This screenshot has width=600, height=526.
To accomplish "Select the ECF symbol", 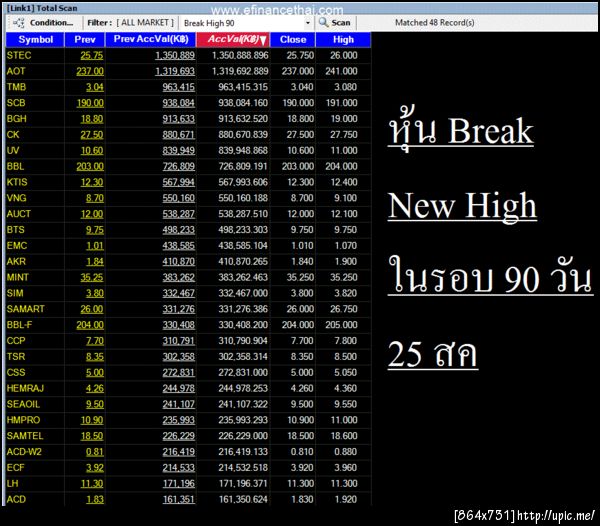I will click(15, 468).
